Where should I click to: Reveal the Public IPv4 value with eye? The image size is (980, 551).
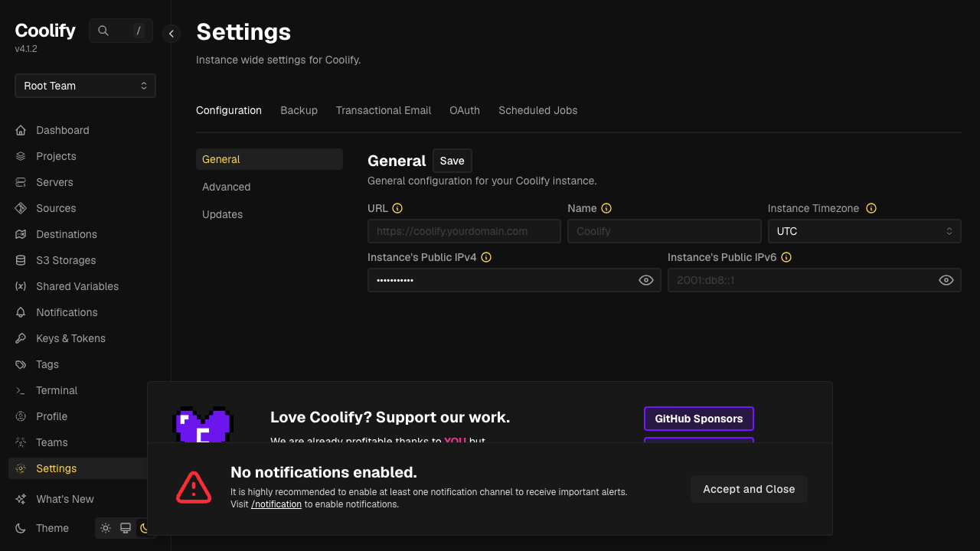tap(646, 280)
